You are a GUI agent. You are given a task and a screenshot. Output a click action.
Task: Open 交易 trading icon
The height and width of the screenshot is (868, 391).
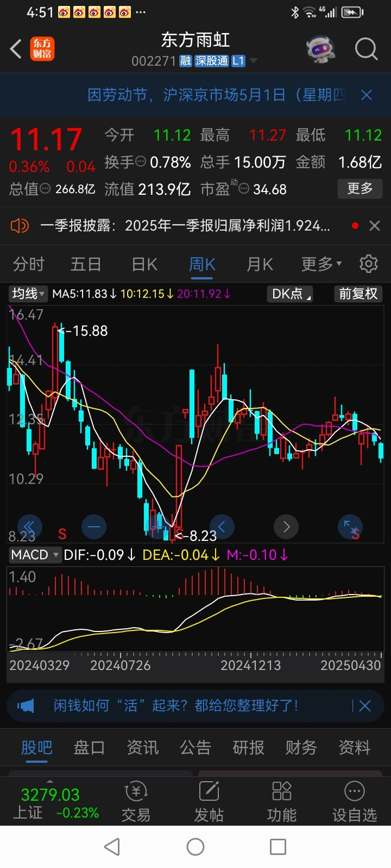[x=136, y=802]
